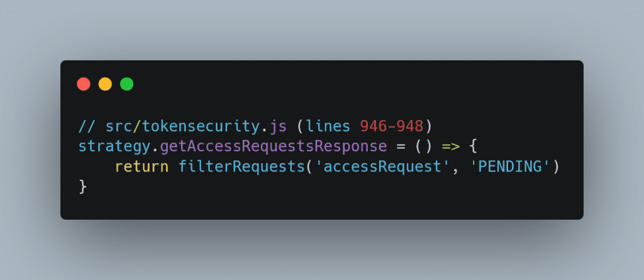Click the closing curly brace
644x280 pixels.
[x=82, y=187]
